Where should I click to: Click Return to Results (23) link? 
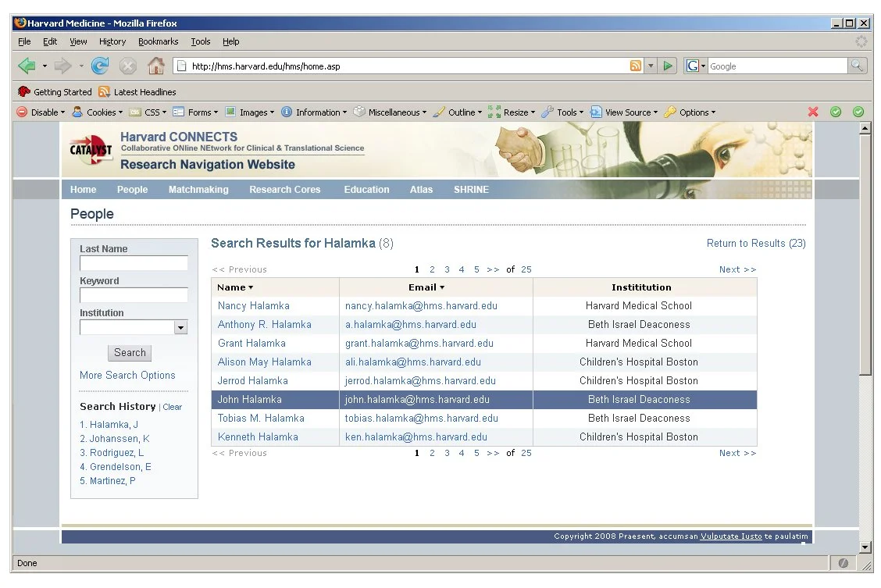pyautogui.click(x=756, y=243)
